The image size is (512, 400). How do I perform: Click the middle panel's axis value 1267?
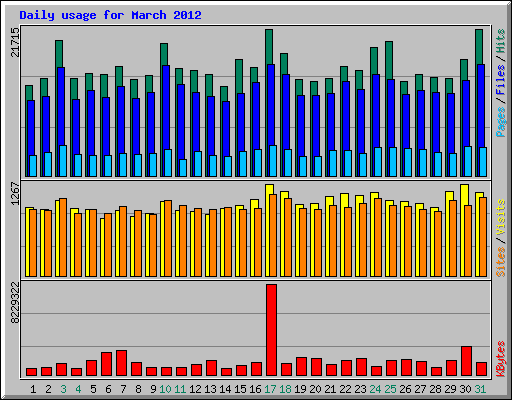[x=15, y=194]
